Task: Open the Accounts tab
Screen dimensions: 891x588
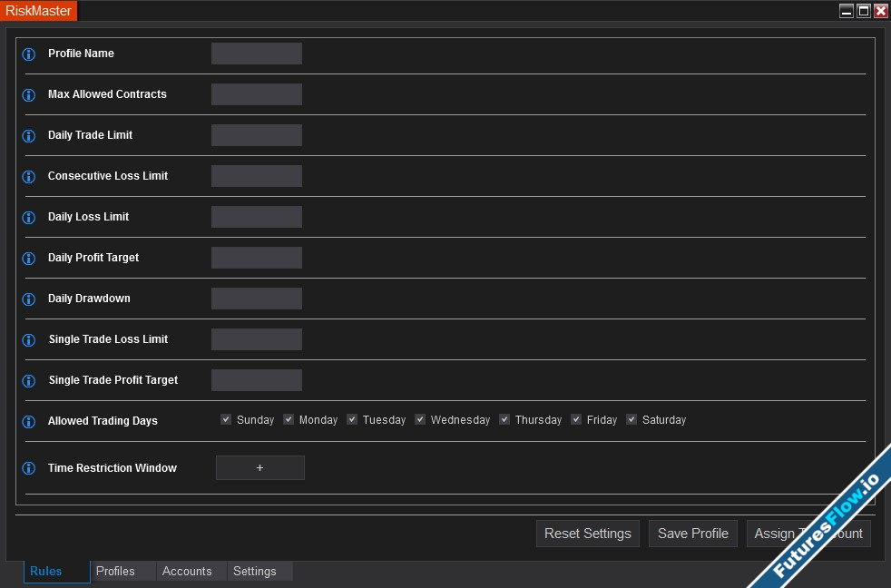Action: [187, 571]
